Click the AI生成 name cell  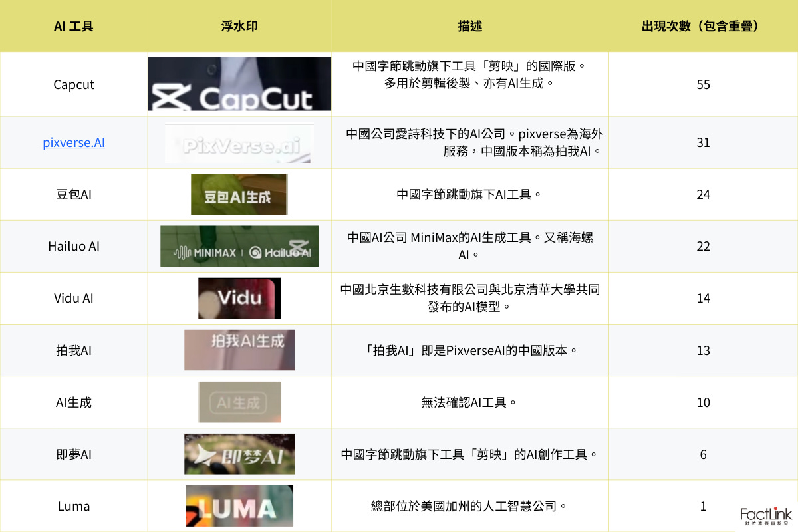pyautogui.click(x=74, y=402)
